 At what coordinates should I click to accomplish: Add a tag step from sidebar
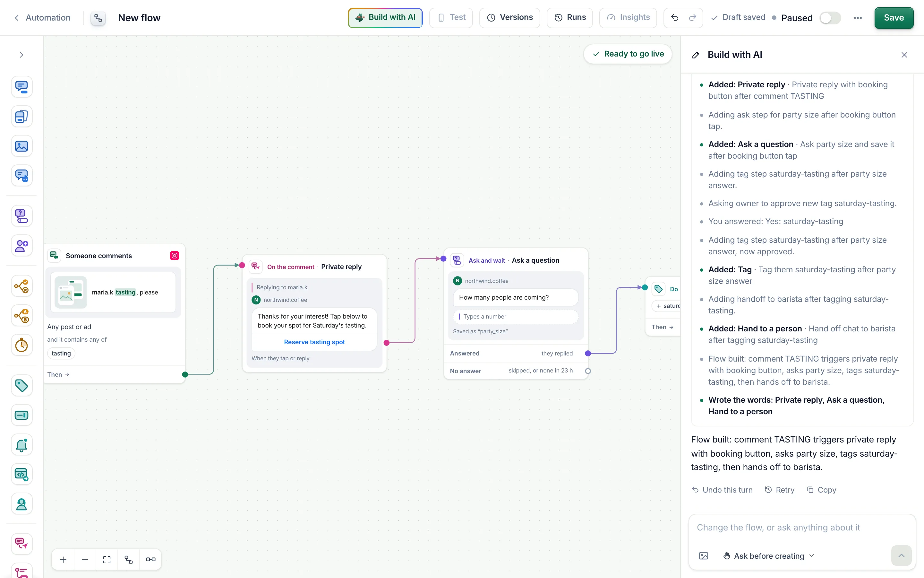(x=21, y=385)
